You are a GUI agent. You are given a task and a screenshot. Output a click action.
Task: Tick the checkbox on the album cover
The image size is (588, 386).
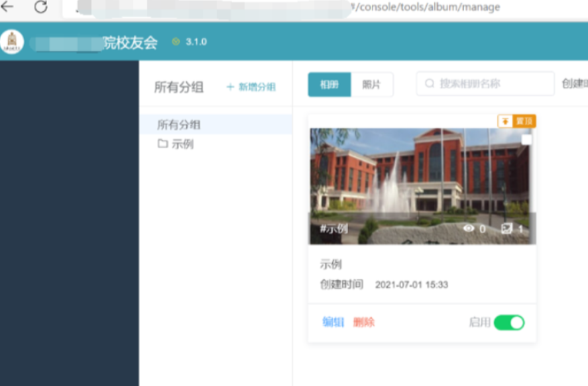526,140
